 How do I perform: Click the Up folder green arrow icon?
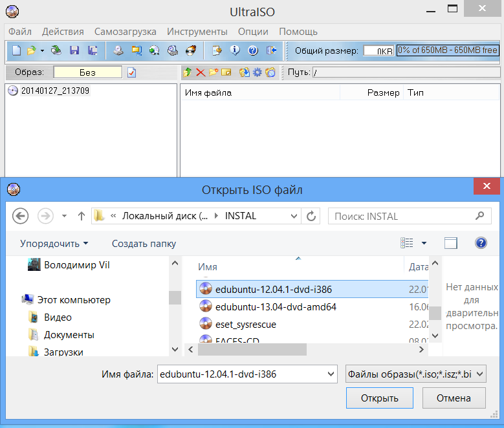(x=188, y=72)
